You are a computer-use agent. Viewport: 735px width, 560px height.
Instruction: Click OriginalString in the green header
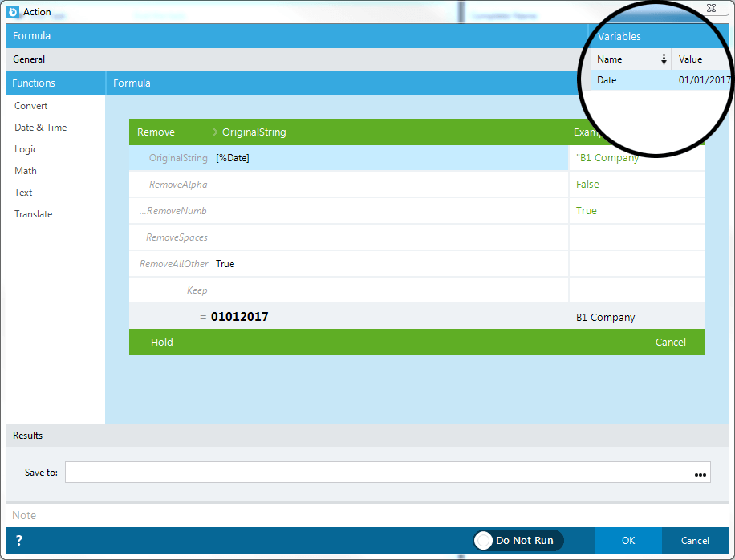(254, 132)
